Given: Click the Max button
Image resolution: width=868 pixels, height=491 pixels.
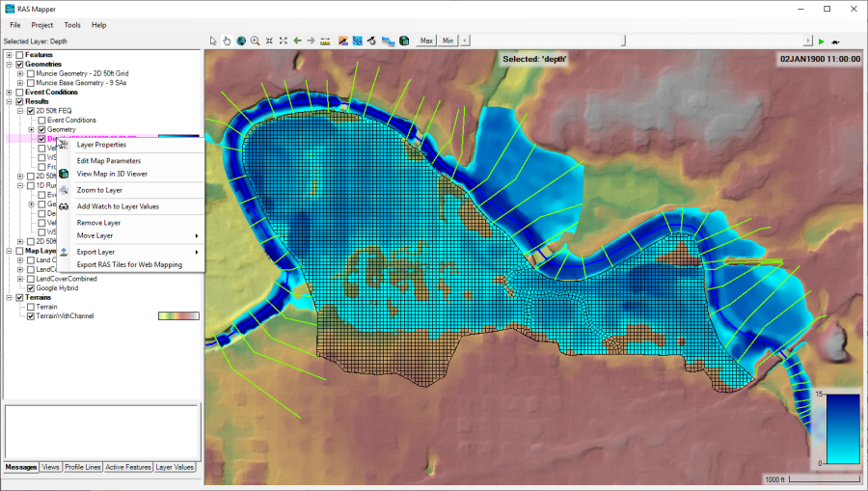Looking at the screenshot, I should tap(426, 41).
